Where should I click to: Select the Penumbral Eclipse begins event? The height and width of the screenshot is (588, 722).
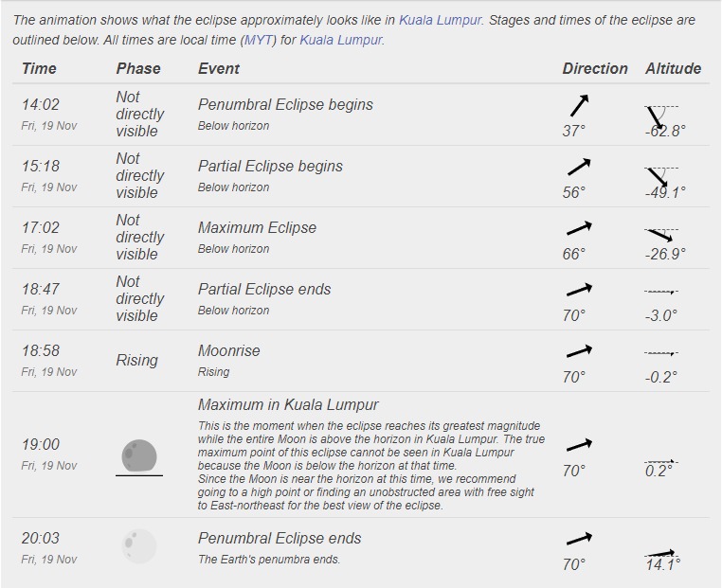(x=285, y=104)
